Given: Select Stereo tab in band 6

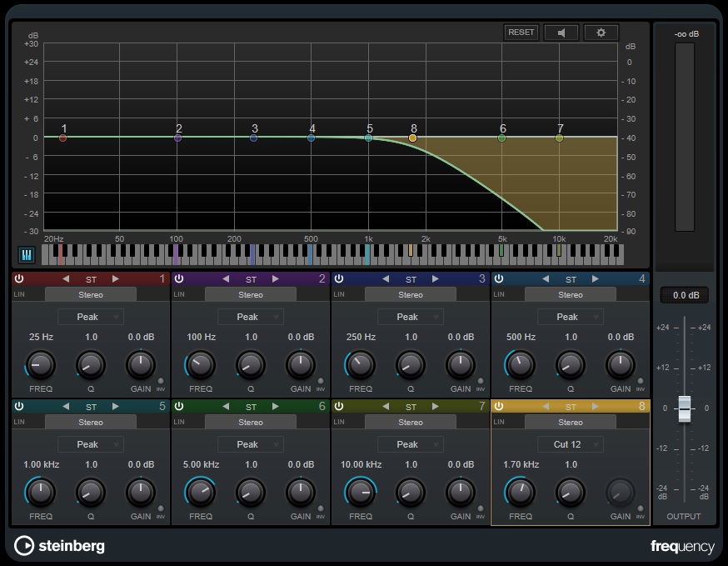Looking at the screenshot, I should click(x=250, y=423).
